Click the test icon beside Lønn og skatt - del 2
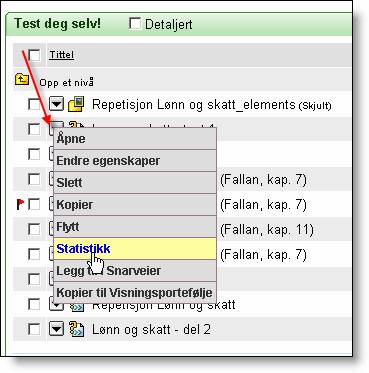369x373 pixels. point(77,329)
